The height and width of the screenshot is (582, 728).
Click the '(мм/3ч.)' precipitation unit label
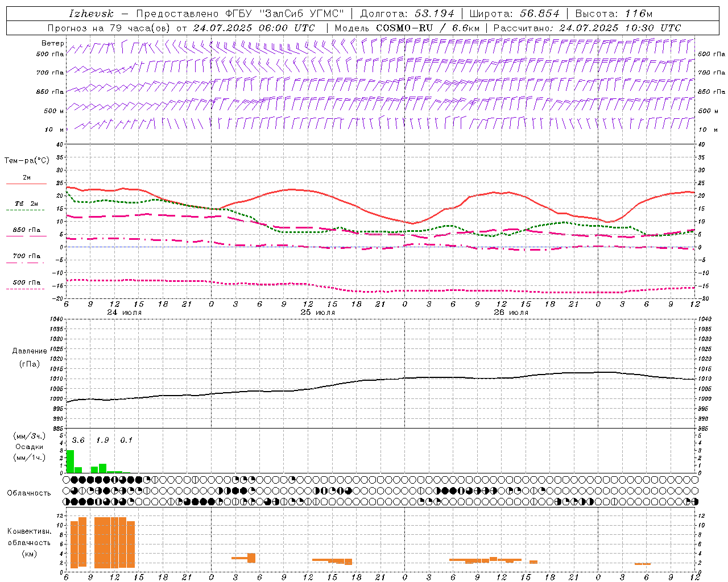[x=29, y=436]
